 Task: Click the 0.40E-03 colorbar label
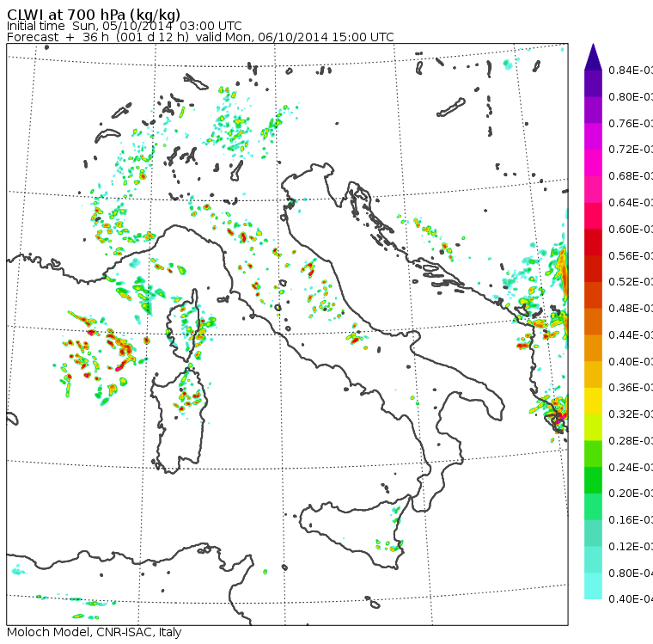[631, 361]
